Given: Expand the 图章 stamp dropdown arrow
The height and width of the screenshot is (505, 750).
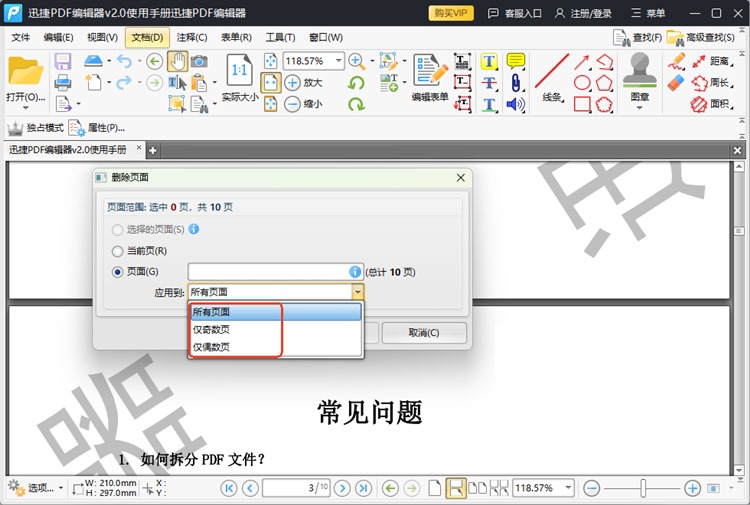Looking at the screenshot, I should [x=640, y=108].
